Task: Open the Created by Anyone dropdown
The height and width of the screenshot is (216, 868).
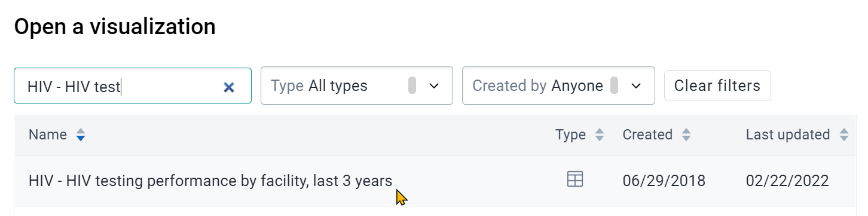Action: coord(558,86)
